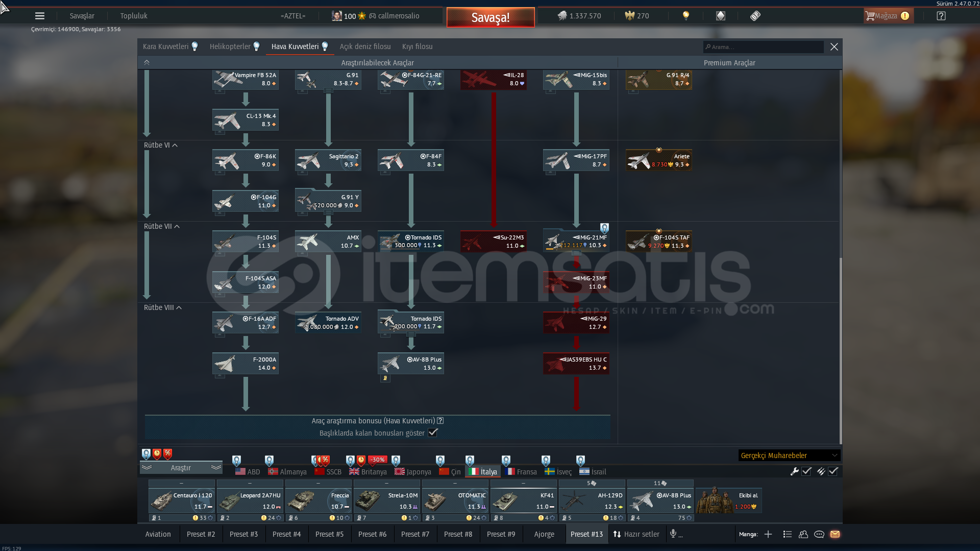Click the collapse arrow beside Araştırılabilecek Araçlar header
This screenshot has height=551, width=980.
point(146,62)
